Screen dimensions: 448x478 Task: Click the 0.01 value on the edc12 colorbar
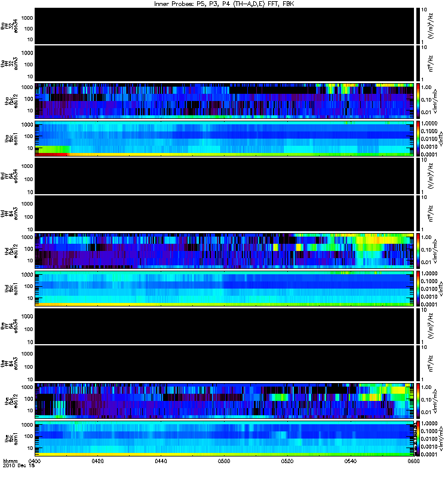[x=426, y=412]
